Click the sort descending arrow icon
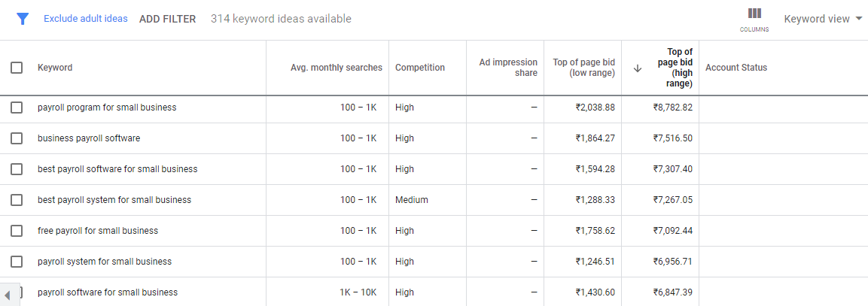The image size is (868, 306). click(x=637, y=68)
